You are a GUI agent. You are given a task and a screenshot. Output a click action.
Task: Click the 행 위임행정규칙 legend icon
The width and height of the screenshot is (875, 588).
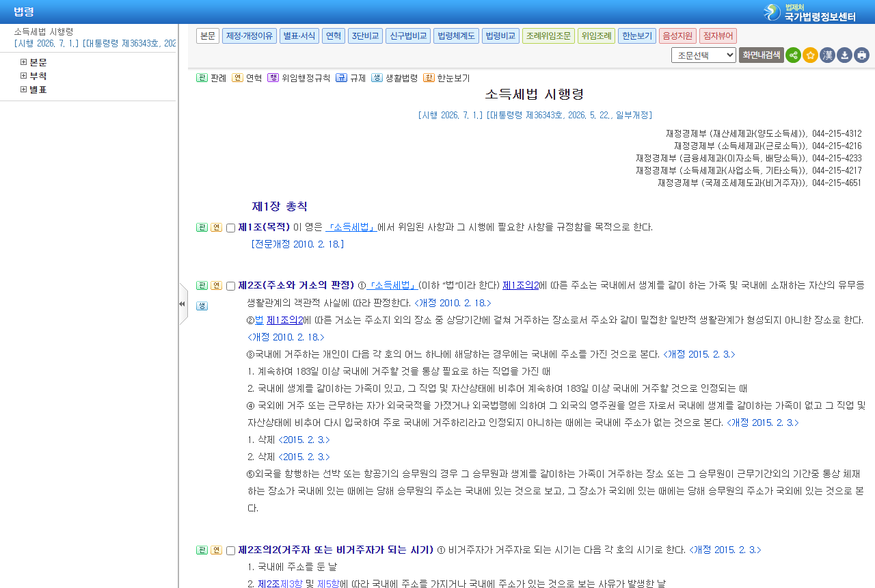(273, 78)
